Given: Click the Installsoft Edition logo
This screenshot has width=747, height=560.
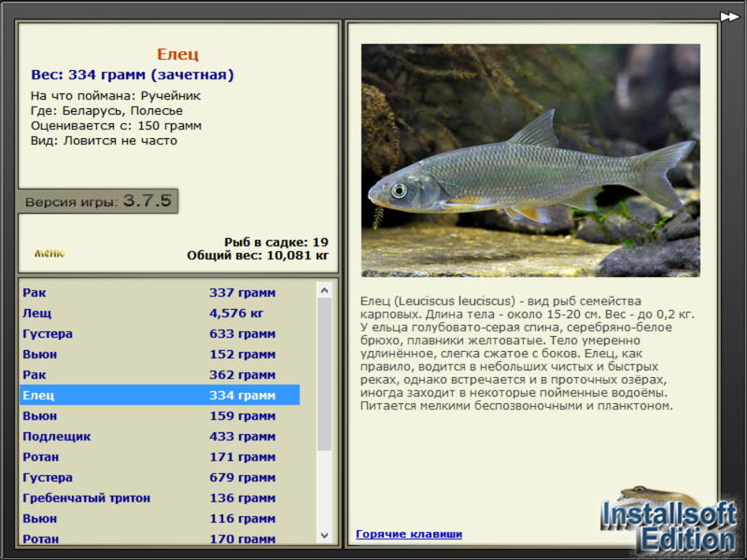Looking at the screenshot, I should [669, 522].
